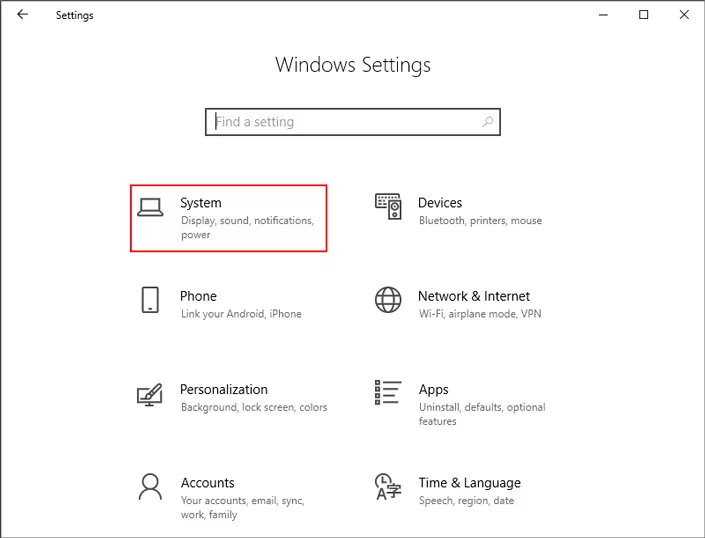
Task: Open Accounts settings title
Action: point(208,483)
